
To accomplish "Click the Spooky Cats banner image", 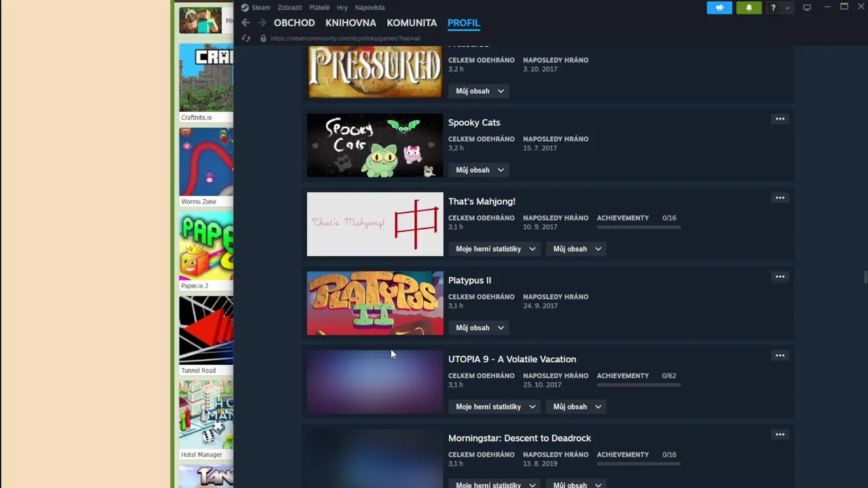I will (375, 146).
